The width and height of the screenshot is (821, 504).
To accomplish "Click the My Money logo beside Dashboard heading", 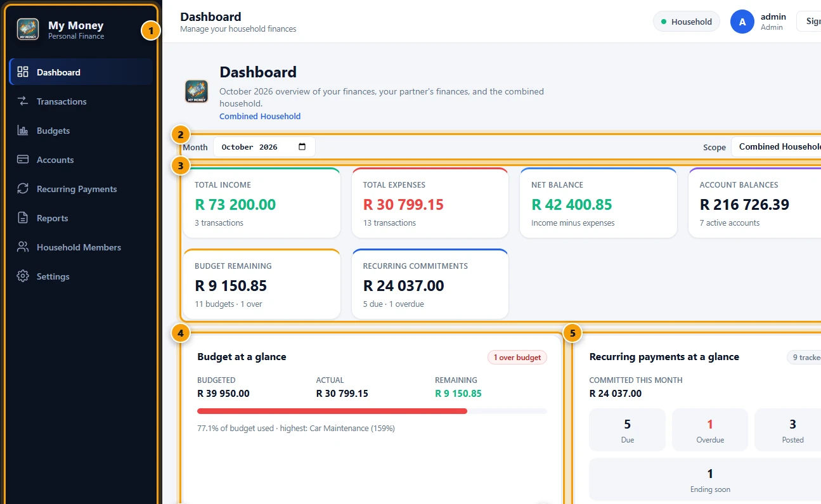I will point(197,91).
